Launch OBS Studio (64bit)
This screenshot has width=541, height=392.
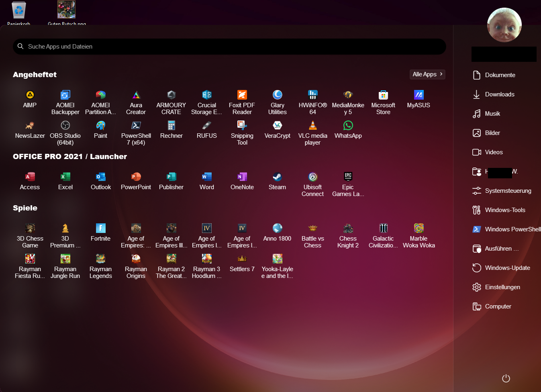pos(65,133)
